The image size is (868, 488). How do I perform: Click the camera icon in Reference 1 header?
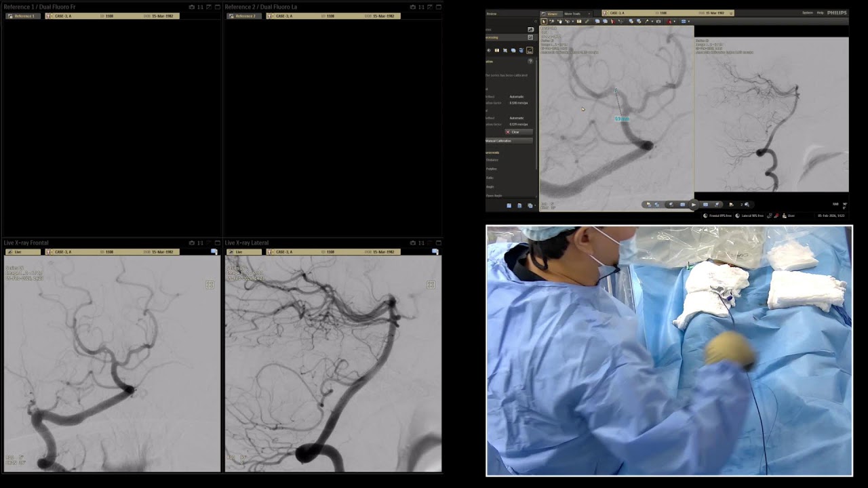click(192, 7)
